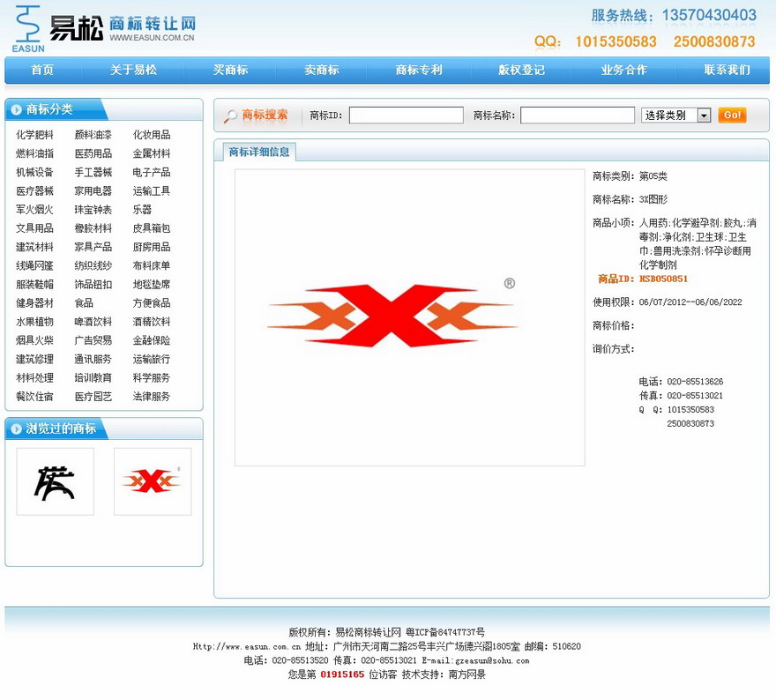Open the 电子产品 category
Image resolution: width=776 pixels, height=700 pixels.
pos(152,172)
